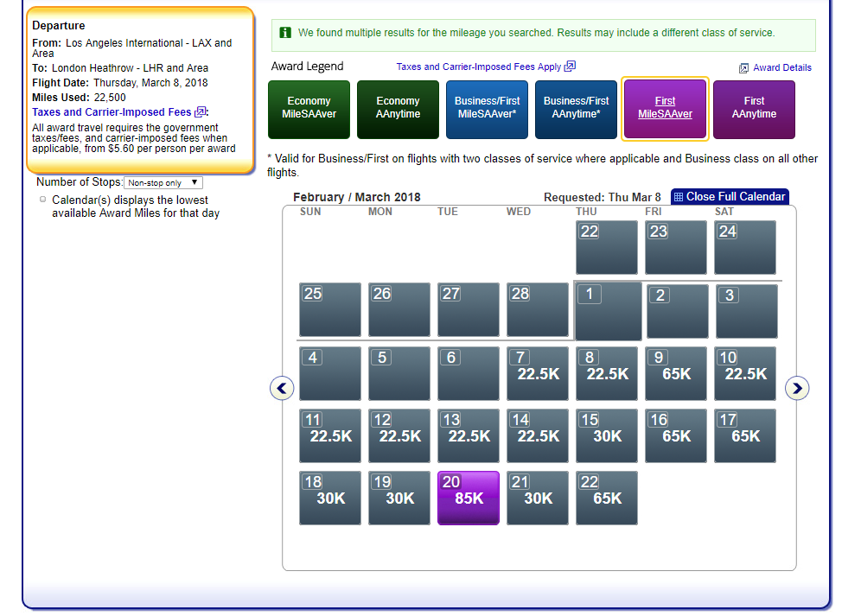Select March 20 showing 85K miles
This screenshot has width=861, height=616.
[x=468, y=498]
